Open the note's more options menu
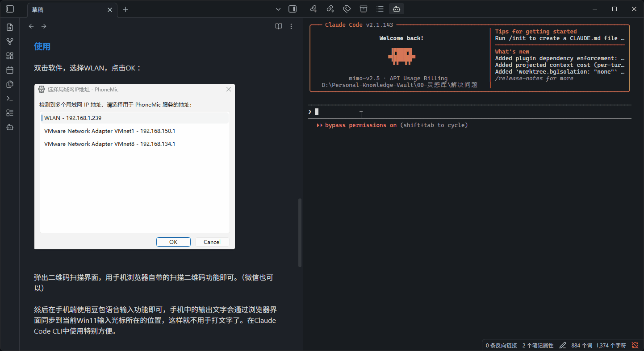The width and height of the screenshot is (644, 351). point(291,26)
